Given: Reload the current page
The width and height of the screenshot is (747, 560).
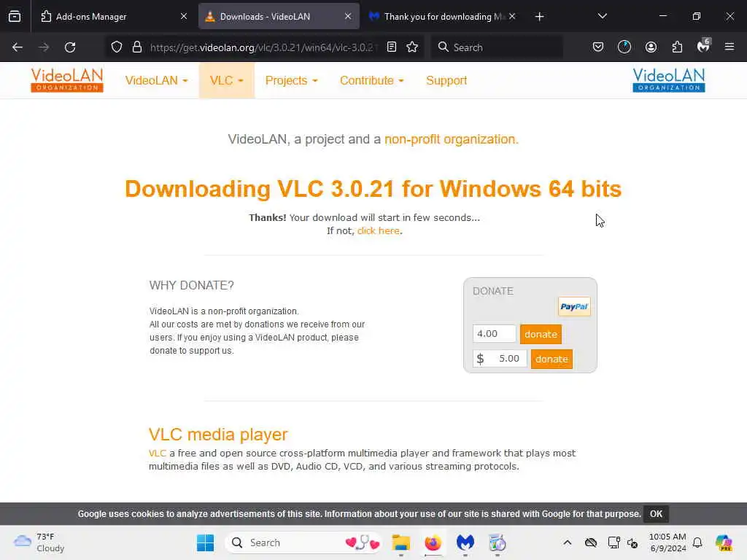Looking at the screenshot, I should [x=70, y=47].
